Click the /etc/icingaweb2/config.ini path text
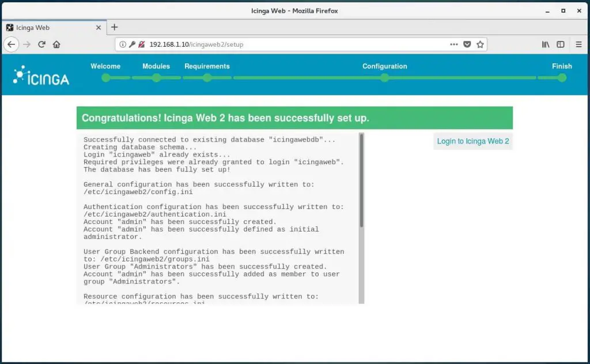The image size is (590, 364). 138,192
